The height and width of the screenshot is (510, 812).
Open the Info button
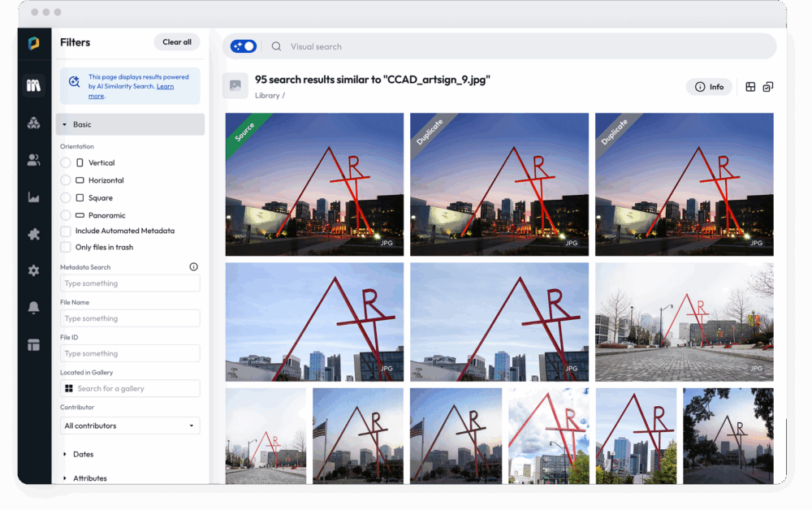point(709,87)
